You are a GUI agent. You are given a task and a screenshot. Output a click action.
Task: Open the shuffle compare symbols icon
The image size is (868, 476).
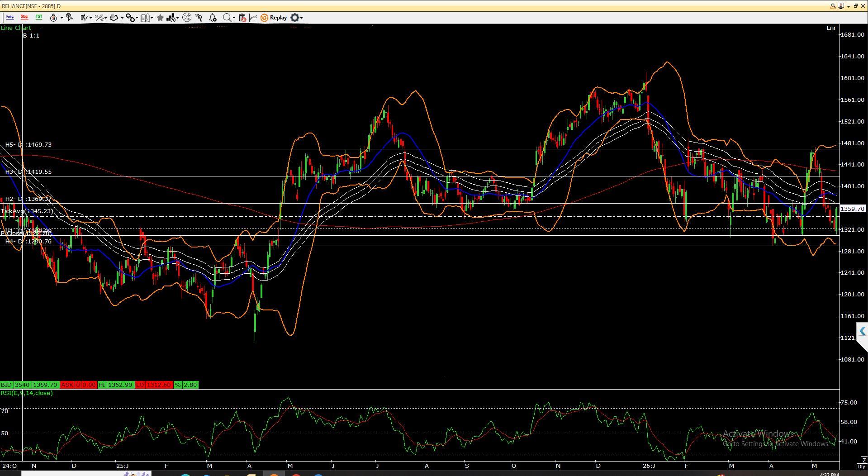(186, 18)
